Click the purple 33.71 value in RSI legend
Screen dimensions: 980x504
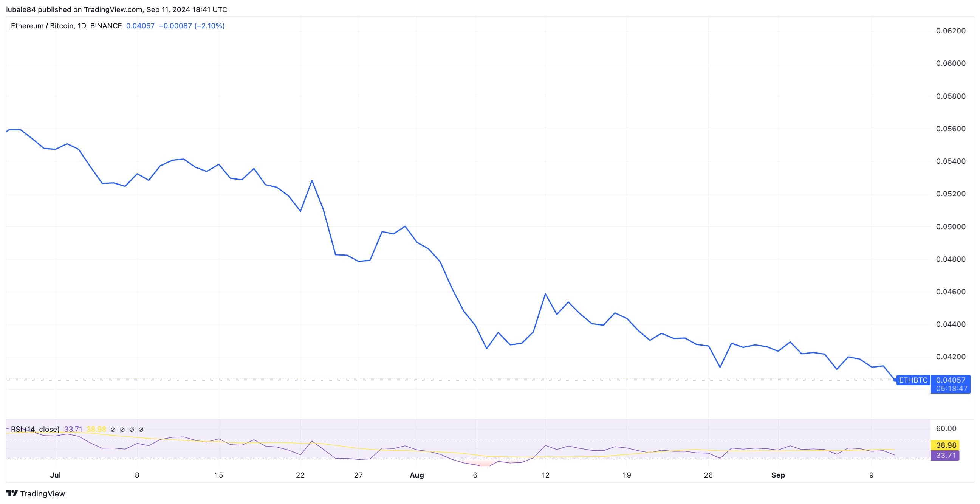click(x=73, y=430)
